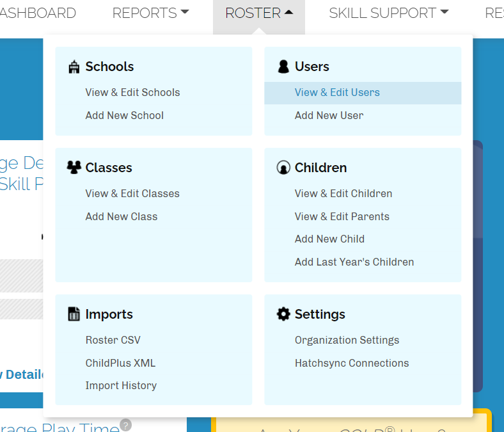Select ChildPlus XML import option
The width and height of the screenshot is (504, 432).
(120, 364)
